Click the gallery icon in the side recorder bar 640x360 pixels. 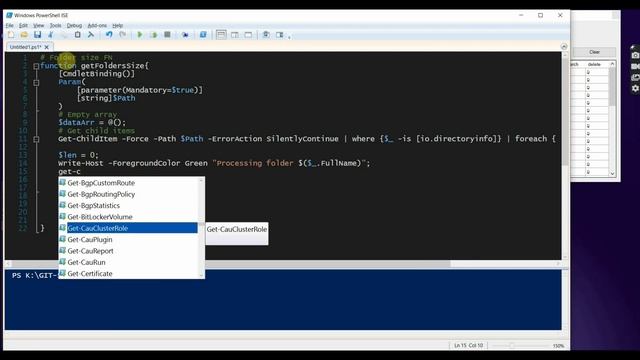pyautogui.click(x=635, y=77)
